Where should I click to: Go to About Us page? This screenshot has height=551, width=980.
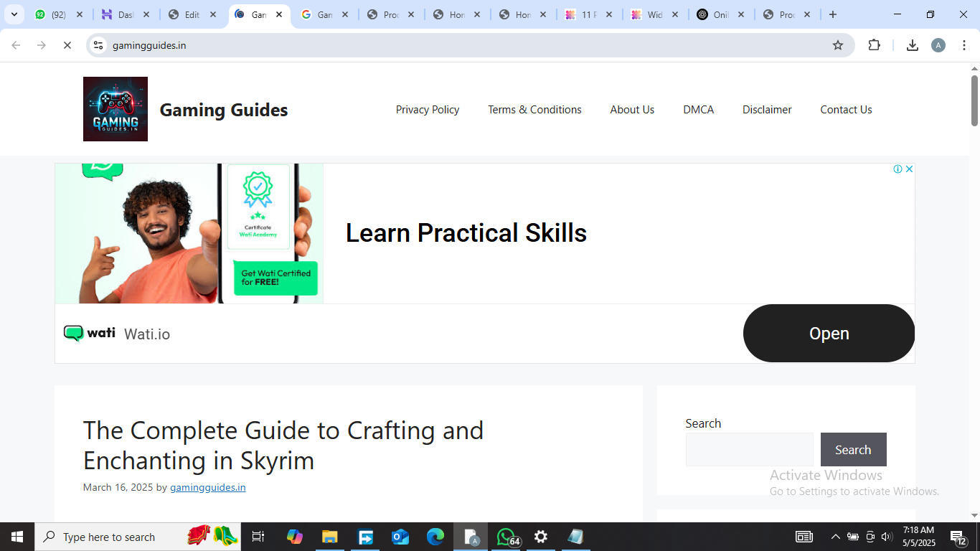pyautogui.click(x=632, y=110)
